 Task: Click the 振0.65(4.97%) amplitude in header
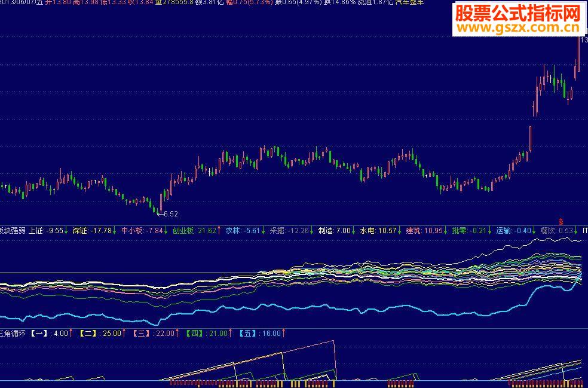click(299, 2)
